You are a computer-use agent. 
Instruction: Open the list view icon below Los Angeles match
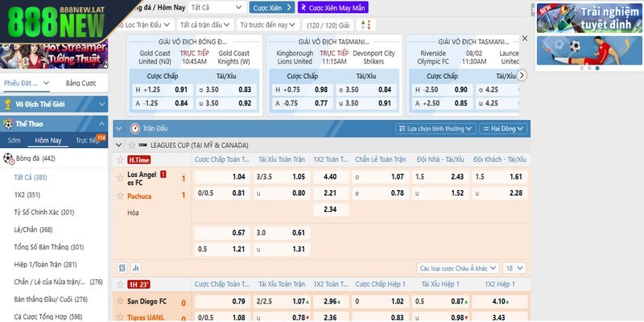click(x=122, y=268)
